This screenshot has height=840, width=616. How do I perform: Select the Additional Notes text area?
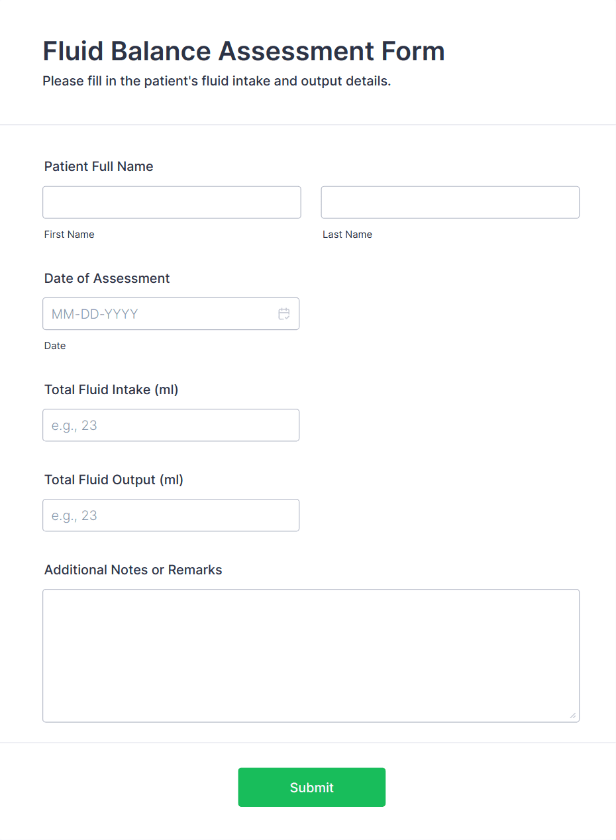311,655
